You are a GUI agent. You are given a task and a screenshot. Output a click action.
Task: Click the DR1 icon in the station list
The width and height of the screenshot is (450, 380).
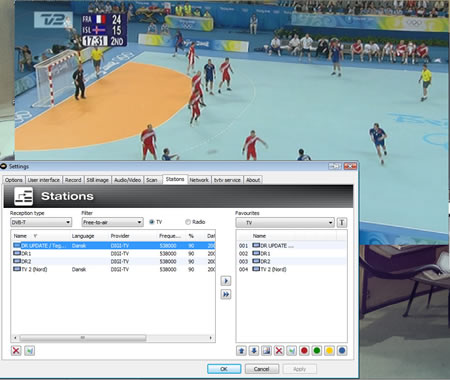click(17, 253)
